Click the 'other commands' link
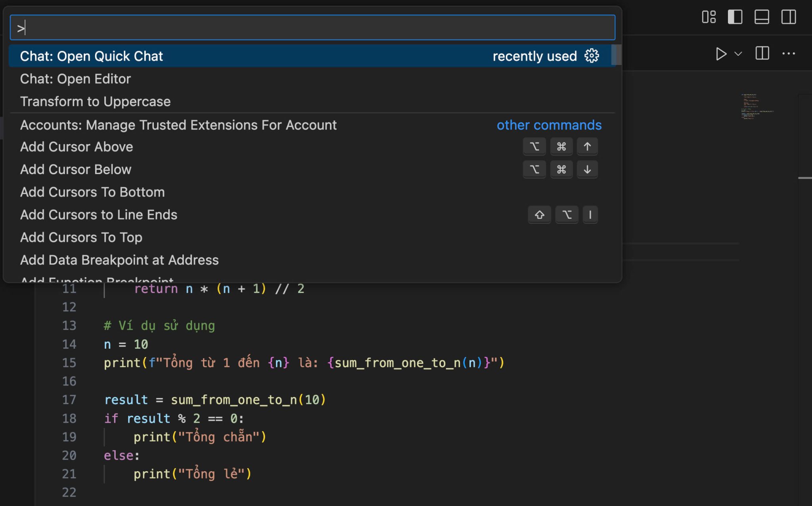 pos(548,125)
